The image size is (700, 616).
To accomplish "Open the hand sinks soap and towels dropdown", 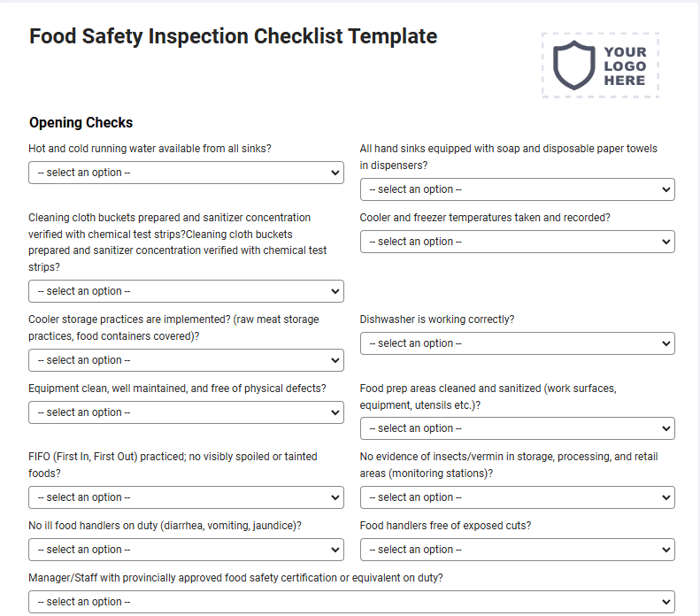I will coord(518,189).
